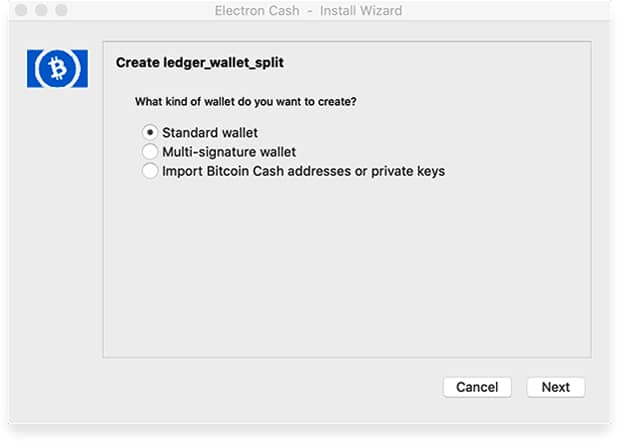Image resolution: width=619 pixels, height=442 pixels.
Task: Click the gray sidebar beneath the logo
Action: click(57, 237)
